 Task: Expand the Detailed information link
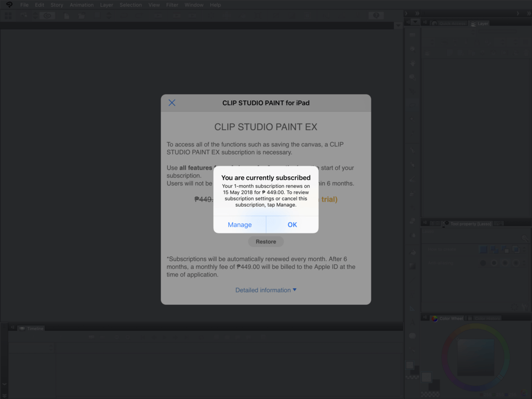pyautogui.click(x=265, y=290)
